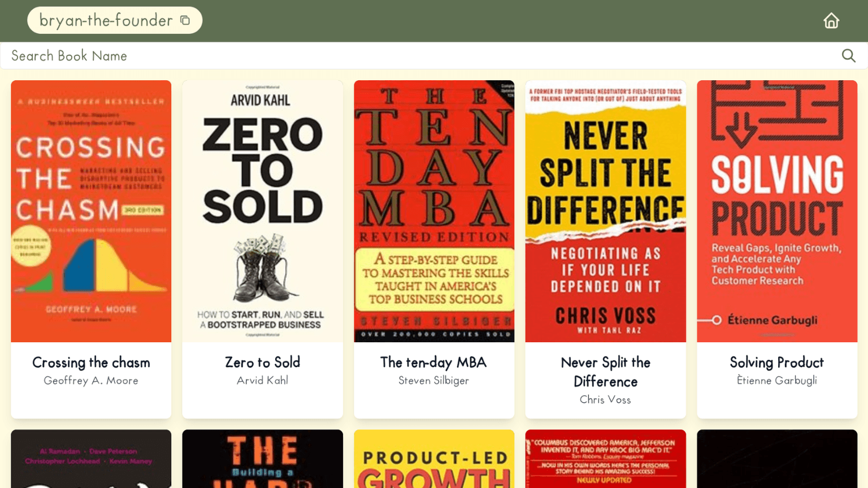868x488 pixels.
Task: Click author name Geoffrey A. Moore
Action: (x=91, y=381)
